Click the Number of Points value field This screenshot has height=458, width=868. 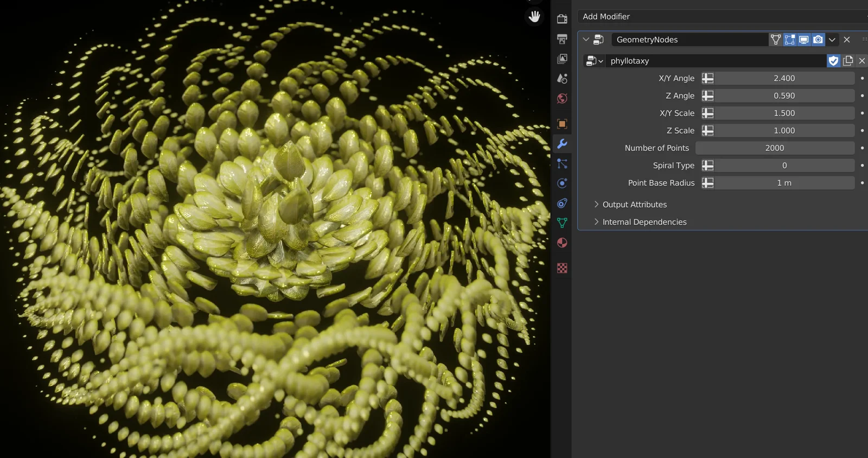point(775,148)
